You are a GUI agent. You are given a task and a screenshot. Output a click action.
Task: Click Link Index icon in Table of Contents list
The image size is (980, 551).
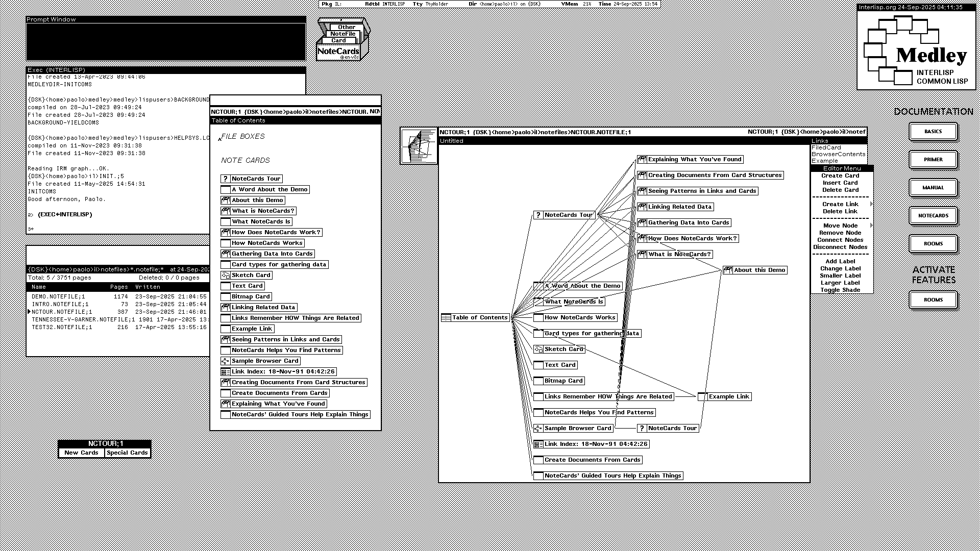226,371
